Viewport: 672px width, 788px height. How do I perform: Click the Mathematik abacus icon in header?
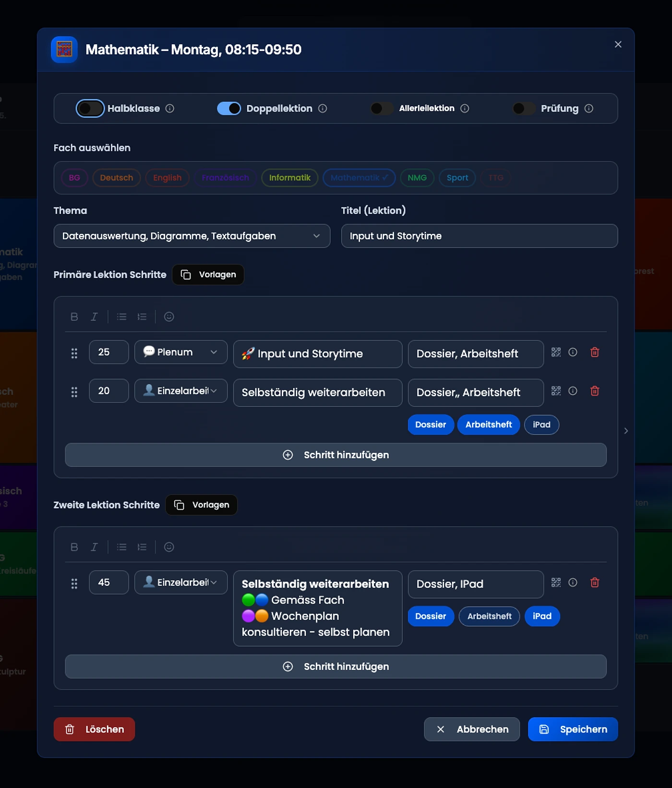click(64, 49)
